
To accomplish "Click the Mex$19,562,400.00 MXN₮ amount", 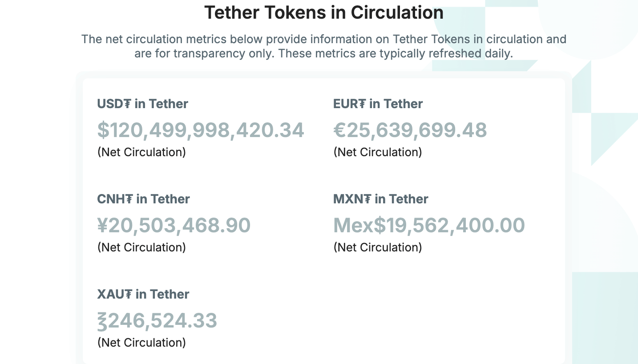I will 429,225.
